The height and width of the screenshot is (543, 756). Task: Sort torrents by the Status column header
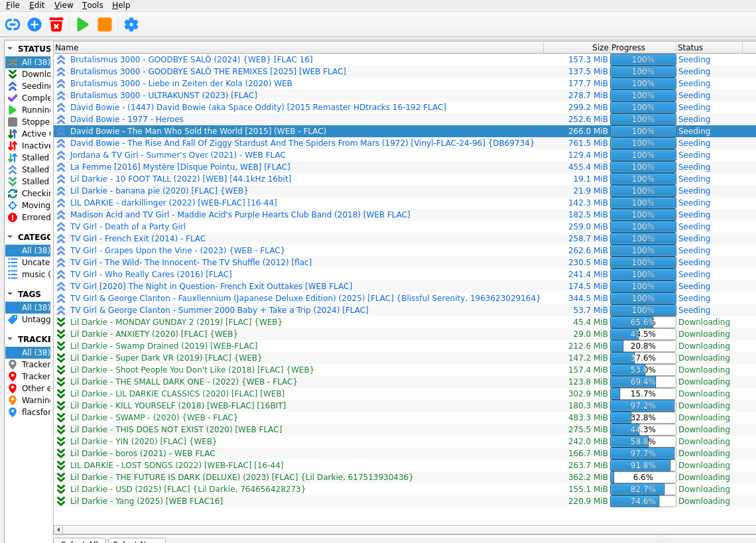point(709,47)
